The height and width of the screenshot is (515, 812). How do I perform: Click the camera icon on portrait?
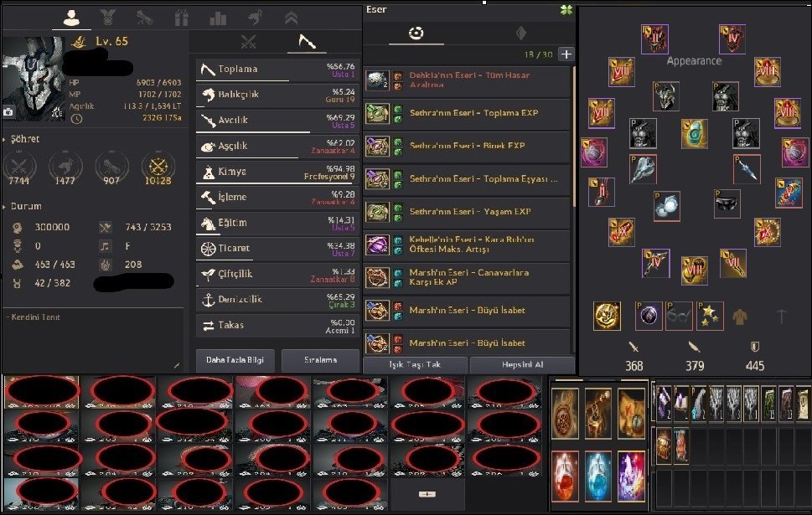(x=8, y=112)
